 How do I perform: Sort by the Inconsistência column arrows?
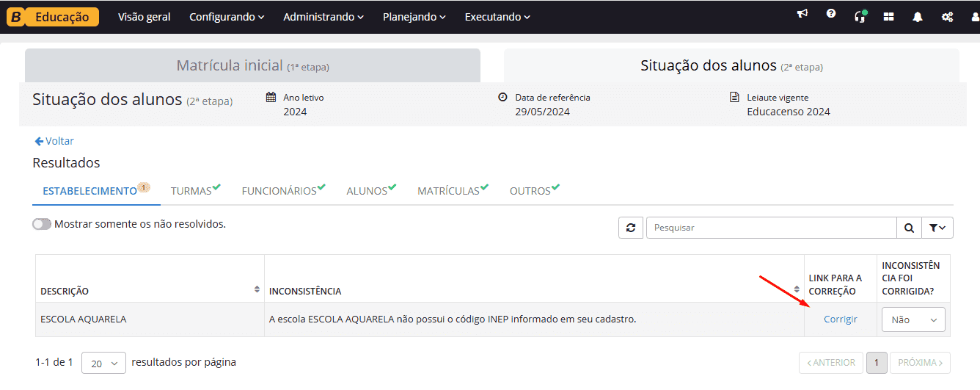tap(797, 289)
